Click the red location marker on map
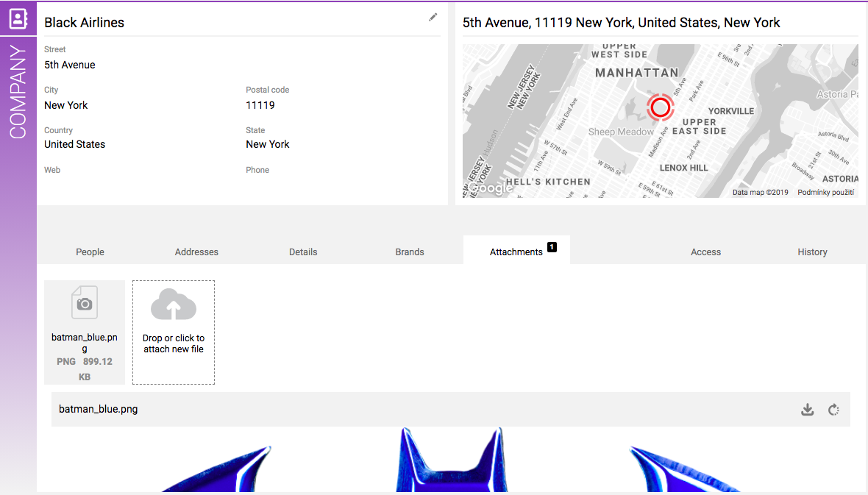868x495 pixels. pyautogui.click(x=661, y=107)
